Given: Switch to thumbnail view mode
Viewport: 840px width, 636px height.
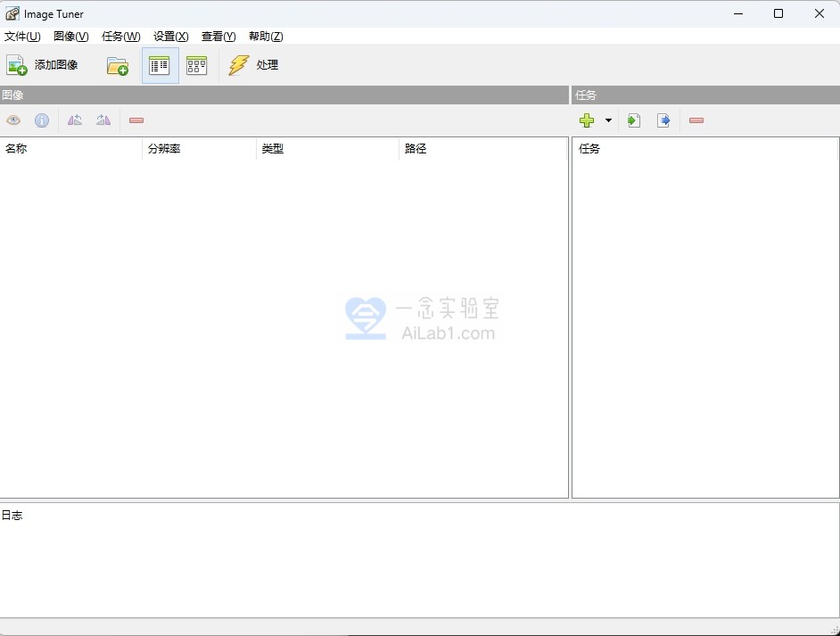Looking at the screenshot, I should 196,64.
